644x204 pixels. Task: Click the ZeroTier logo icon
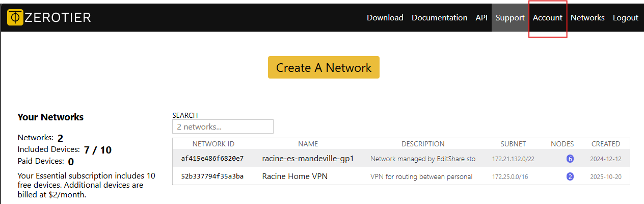click(15, 17)
